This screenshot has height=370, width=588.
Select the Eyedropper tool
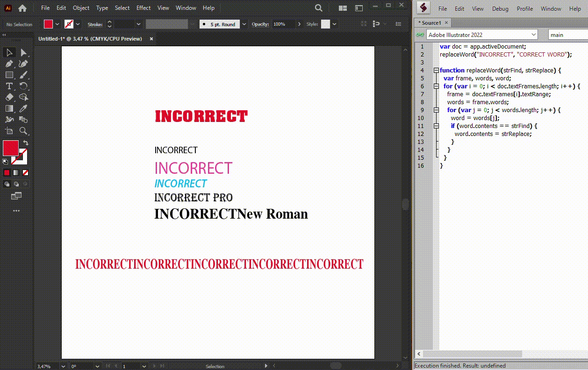tap(23, 108)
